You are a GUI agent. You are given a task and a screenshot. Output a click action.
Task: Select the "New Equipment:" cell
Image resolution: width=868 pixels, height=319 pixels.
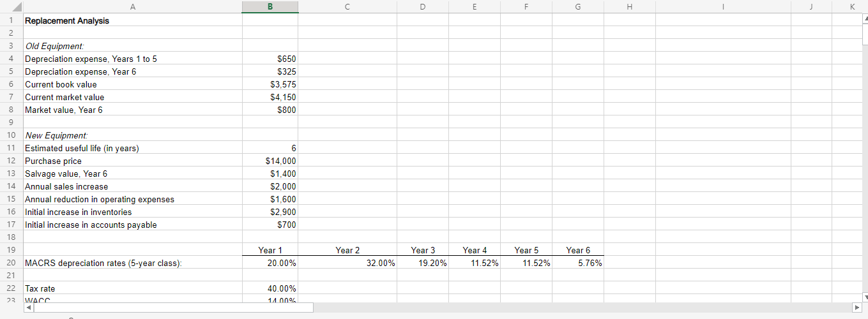tap(132, 135)
